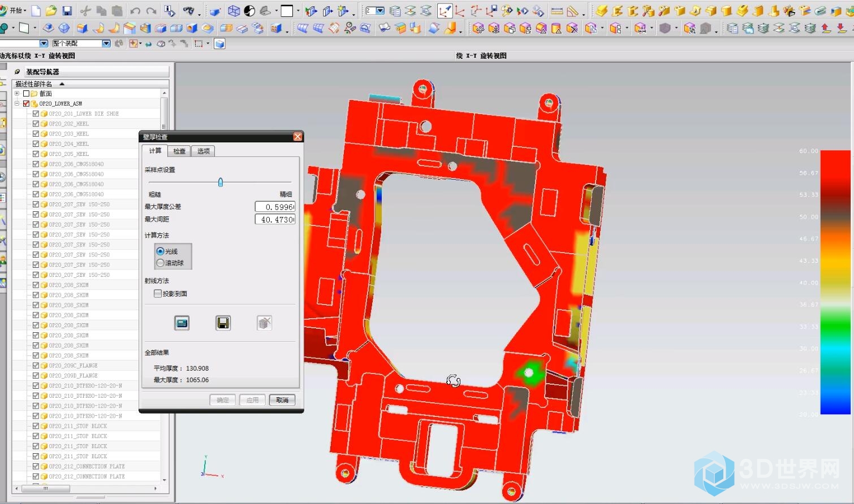This screenshot has width=854, height=504.
Task: Select the wireframe cube display icon
Action: [x=234, y=11]
